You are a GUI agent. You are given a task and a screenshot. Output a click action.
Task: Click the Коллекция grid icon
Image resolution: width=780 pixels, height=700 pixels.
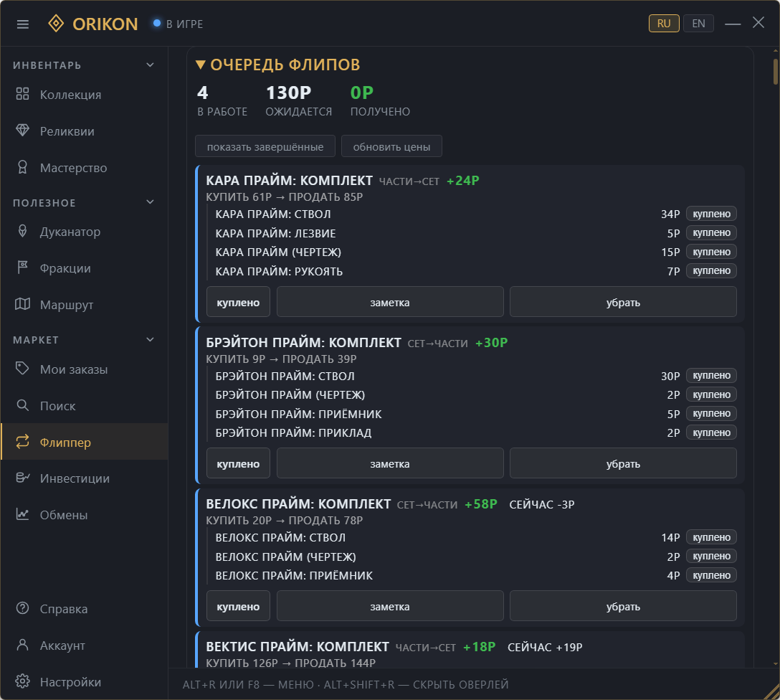22,94
